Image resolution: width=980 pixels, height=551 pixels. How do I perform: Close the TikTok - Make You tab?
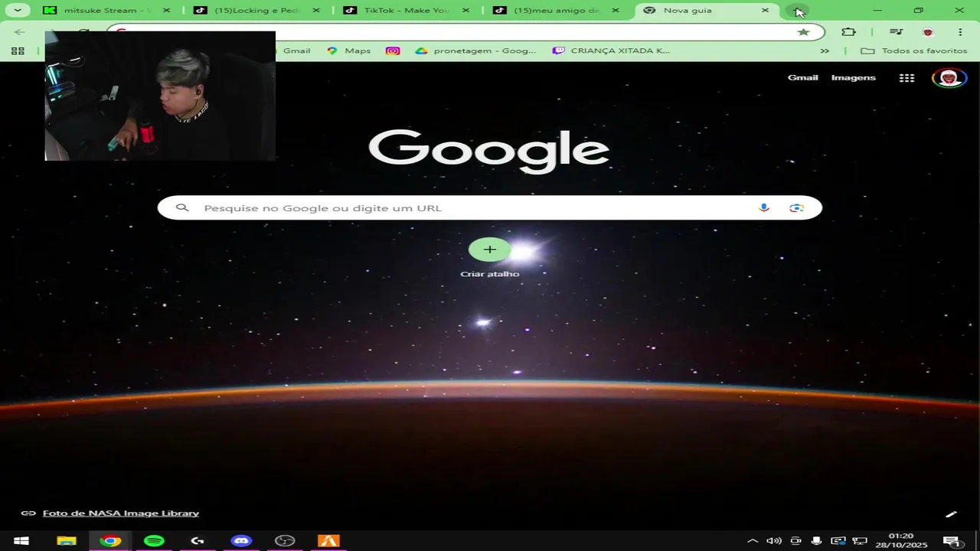(x=465, y=11)
